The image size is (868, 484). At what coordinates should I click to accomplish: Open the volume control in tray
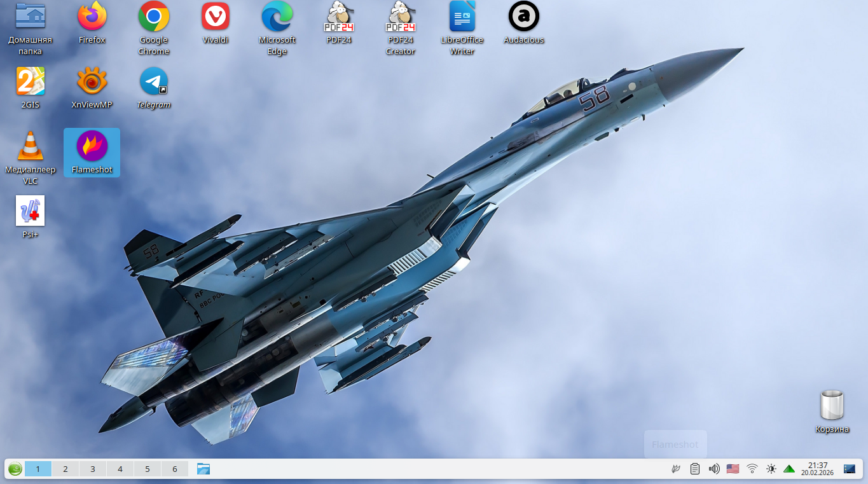tap(714, 469)
